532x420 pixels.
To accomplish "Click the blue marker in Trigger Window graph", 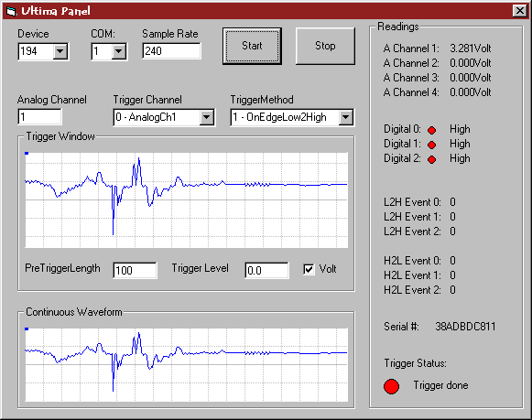I will coord(27,154).
